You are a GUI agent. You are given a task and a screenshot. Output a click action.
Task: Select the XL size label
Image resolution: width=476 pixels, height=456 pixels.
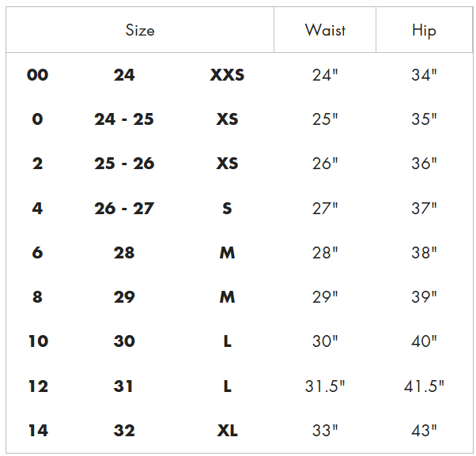coord(228,430)
